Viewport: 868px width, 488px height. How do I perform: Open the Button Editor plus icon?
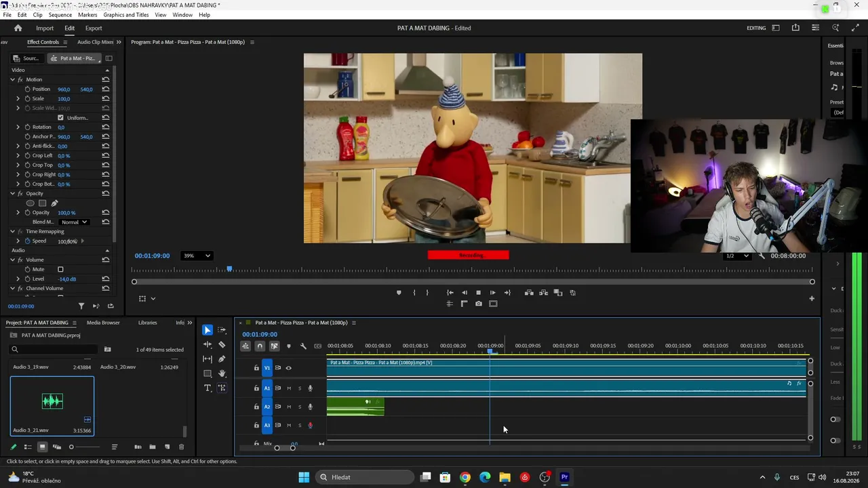812,298
